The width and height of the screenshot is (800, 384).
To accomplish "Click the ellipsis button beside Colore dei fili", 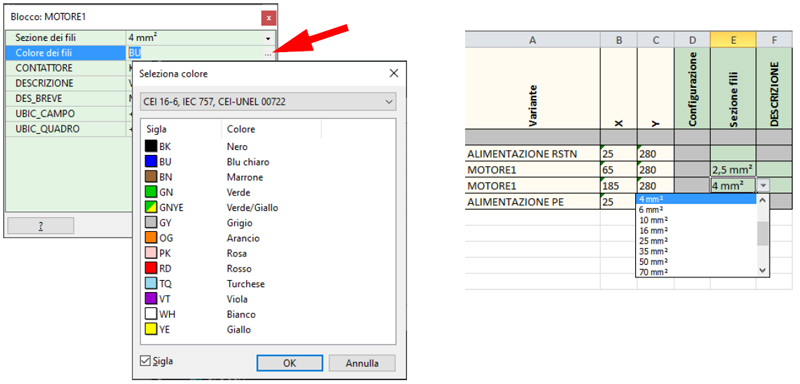I will point(268,53).
